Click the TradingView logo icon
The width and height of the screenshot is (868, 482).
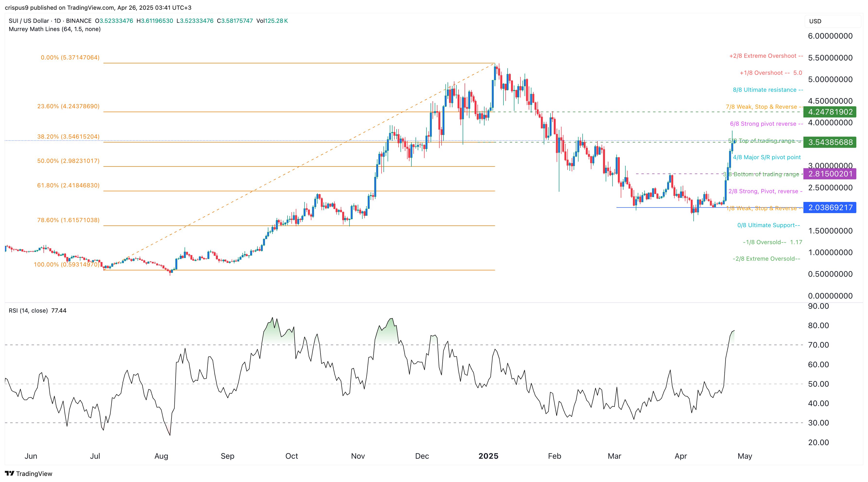pos(9,473)
